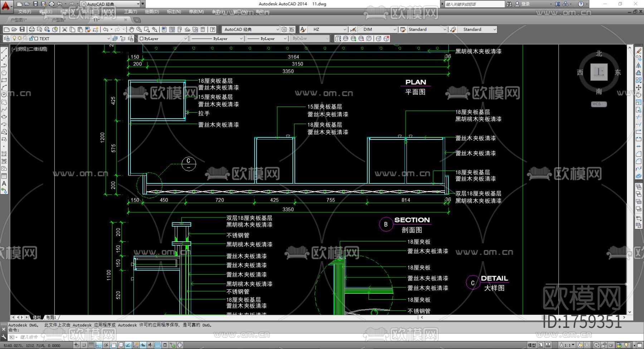Toggle grid display in status bar

pyautogui.click(x=91, y=345)
